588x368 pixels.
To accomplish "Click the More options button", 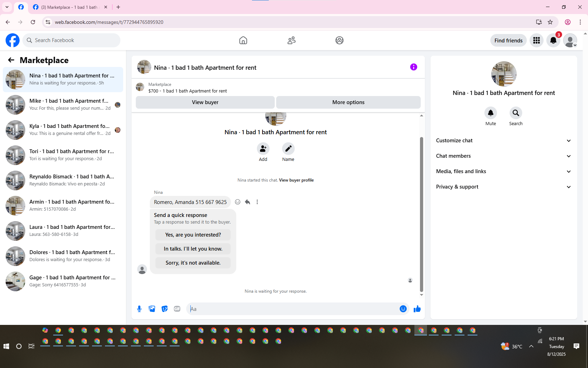I will tap(348, 102).
